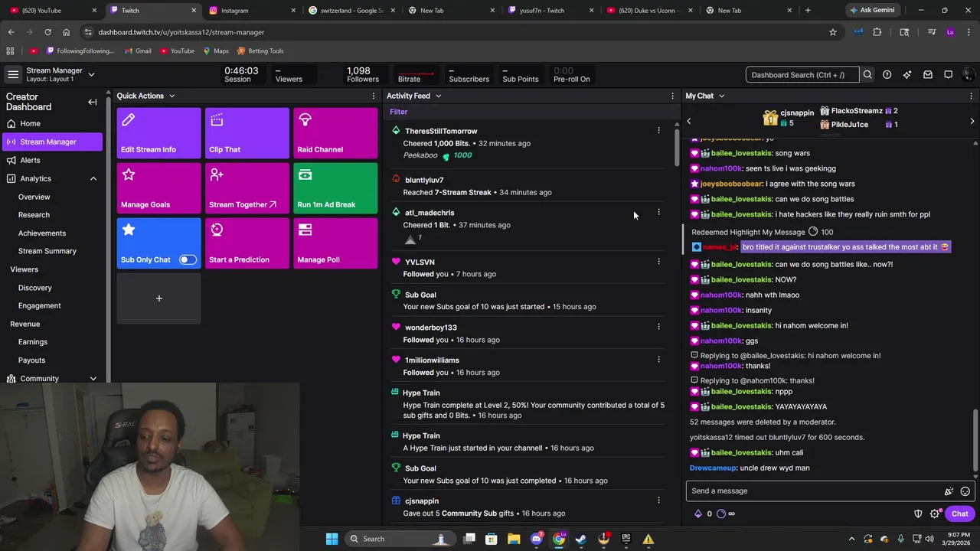Screen dimensions: 980x551
Task: Toggle the Sub Only Chat switch
Action: (x=188, y=259)
